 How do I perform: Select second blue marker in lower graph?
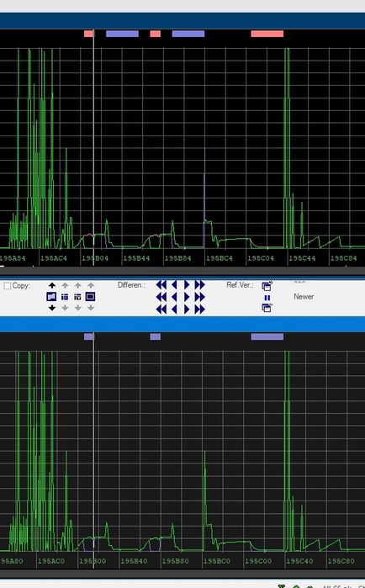pos(155,336)
